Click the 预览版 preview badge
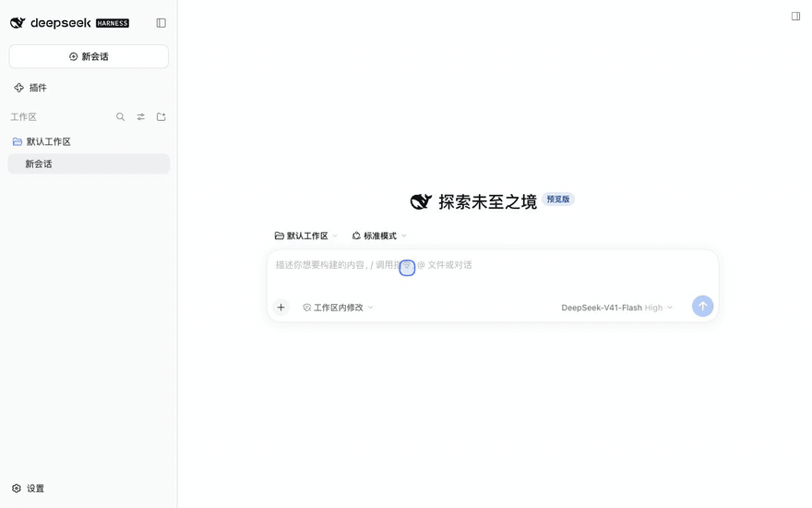 tap(557, 200)
